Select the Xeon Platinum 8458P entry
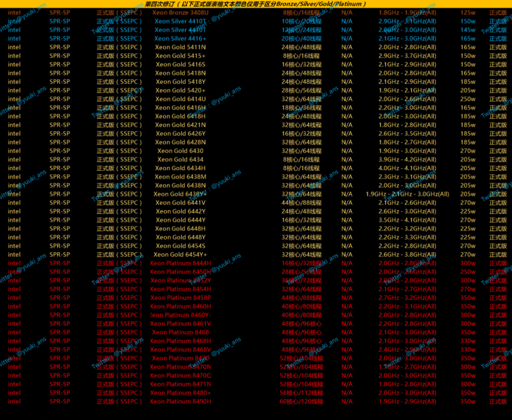The image size is (512, 420). point(181,298)
